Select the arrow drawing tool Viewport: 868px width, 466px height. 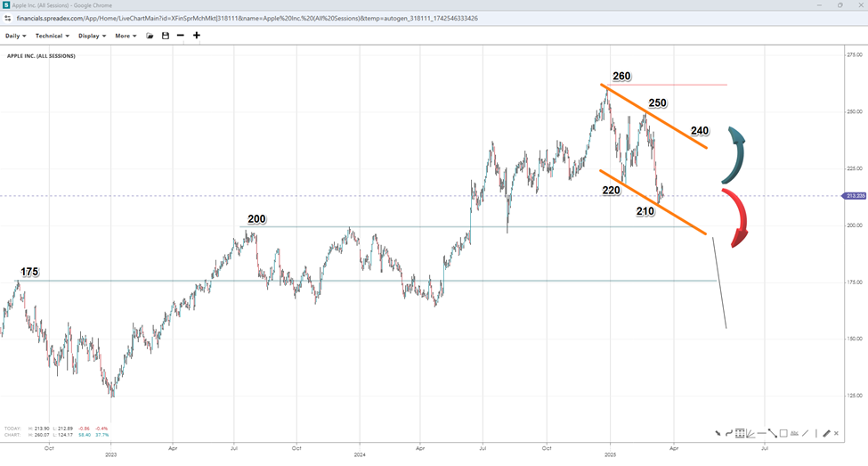pyautogui.click(x=717, y=434)
